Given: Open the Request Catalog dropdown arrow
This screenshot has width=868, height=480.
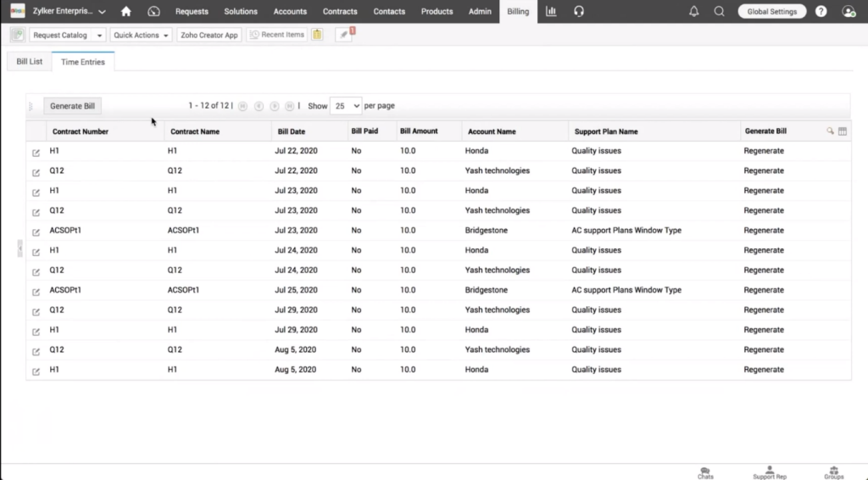Looking at the screenshot, I should click(x=99, y=36).
